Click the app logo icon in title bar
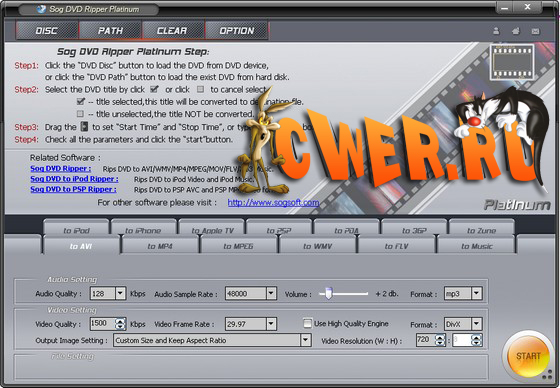Screen dimensions: 560x388 coord(41,9)
